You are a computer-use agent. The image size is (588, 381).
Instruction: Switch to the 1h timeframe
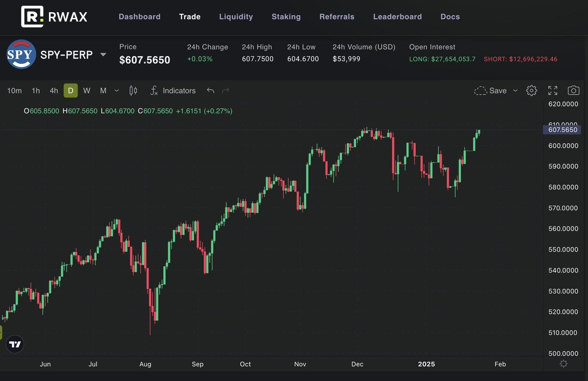click(35, 91)
